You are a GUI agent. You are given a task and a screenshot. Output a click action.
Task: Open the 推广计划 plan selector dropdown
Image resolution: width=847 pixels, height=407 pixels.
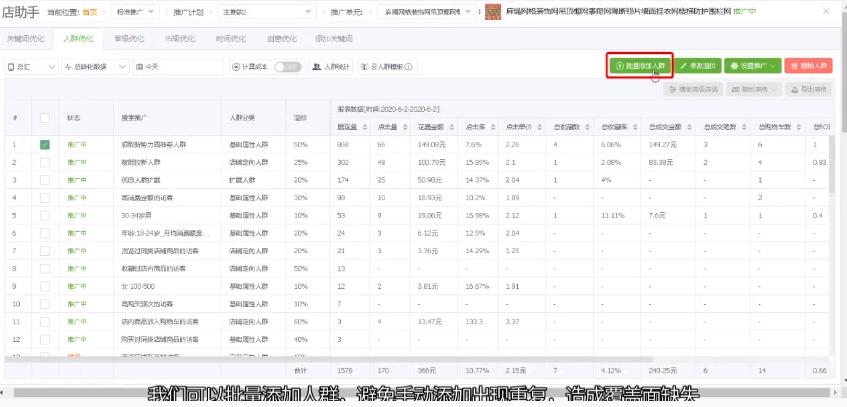coord(267,11)
